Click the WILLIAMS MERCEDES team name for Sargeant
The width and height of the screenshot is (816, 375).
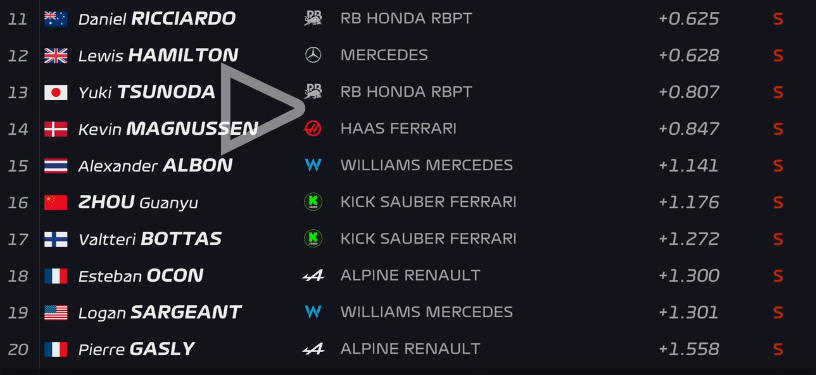(x=427, y=312)
